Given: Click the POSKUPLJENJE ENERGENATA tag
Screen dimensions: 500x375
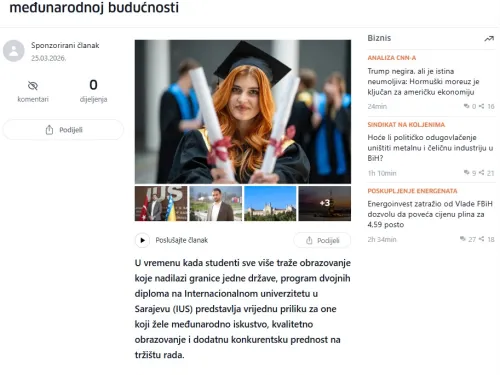Looking at the screenshot, I should pos(412,191).
